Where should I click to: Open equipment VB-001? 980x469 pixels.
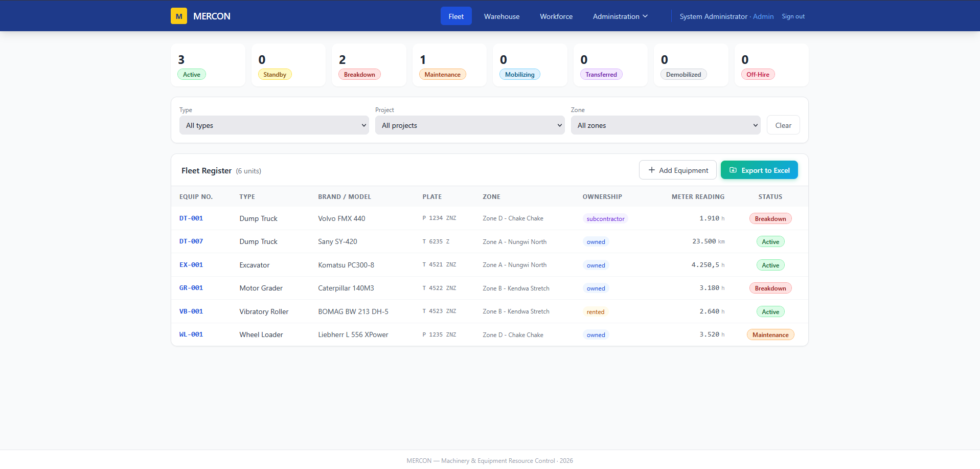[x=191, y=311]
